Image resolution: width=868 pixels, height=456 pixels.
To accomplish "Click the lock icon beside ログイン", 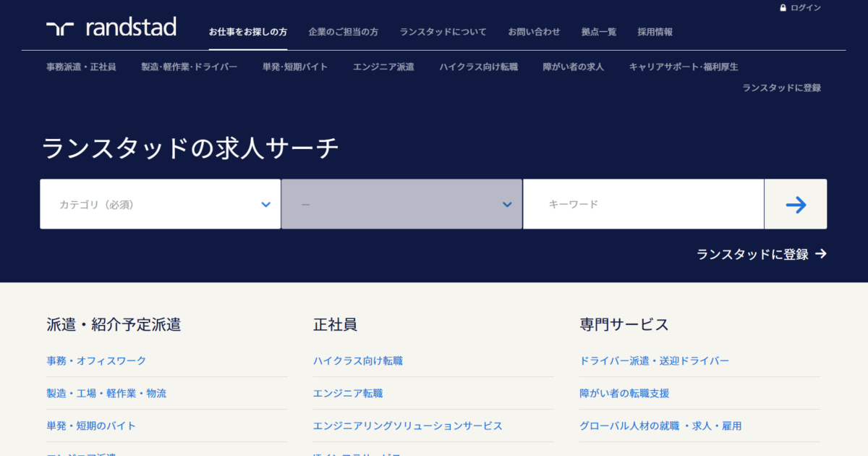I will (x=783, y=8).
